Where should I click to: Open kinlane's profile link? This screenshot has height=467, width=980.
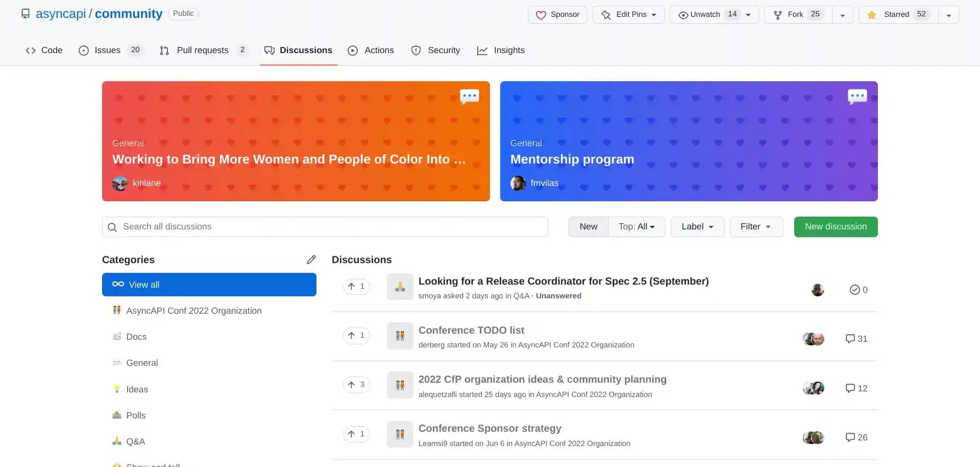click(x=146, y=183)
